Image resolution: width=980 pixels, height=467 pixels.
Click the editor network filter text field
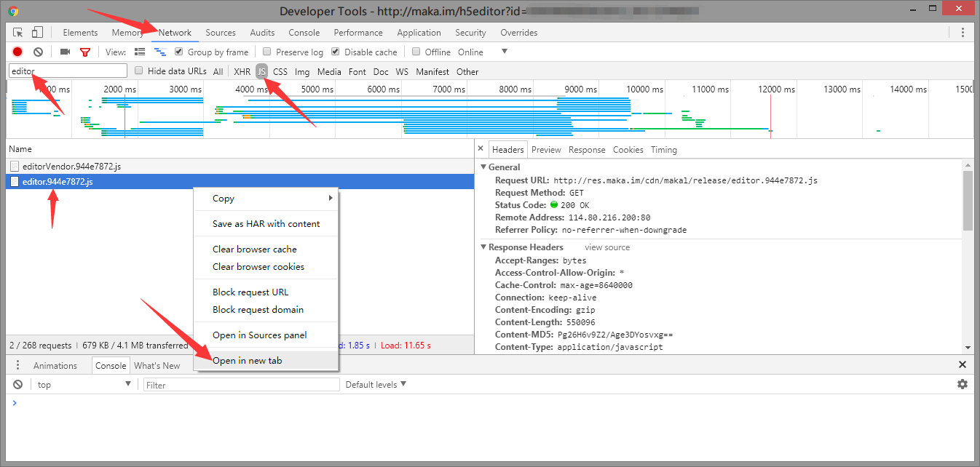tap(68, 71)
